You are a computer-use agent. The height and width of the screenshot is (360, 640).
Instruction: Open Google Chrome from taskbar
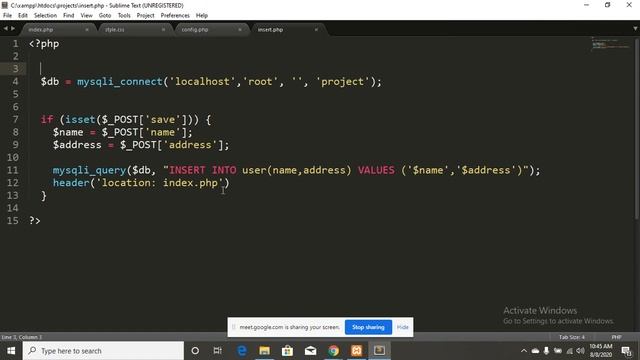pyautogui.click(x=333, y=351)
